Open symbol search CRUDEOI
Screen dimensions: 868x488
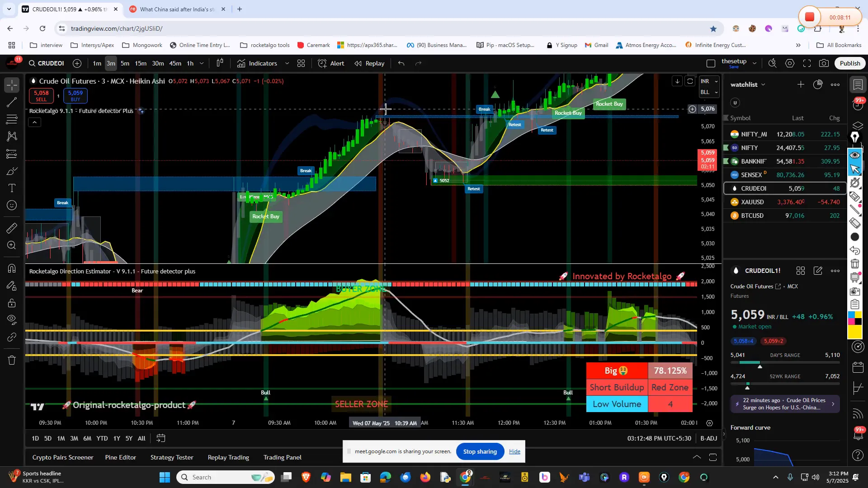click(x=47, y=63)
